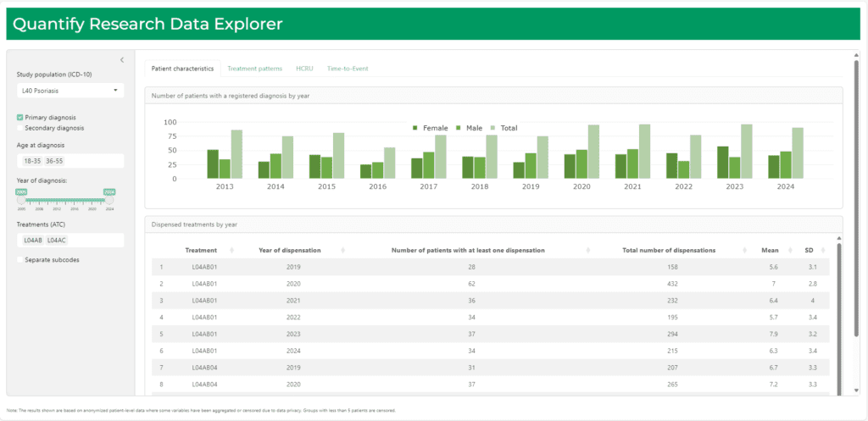This screenshot has width=868, height=421.
Task: Sort by SD column arrows
Action: (823, 250)
